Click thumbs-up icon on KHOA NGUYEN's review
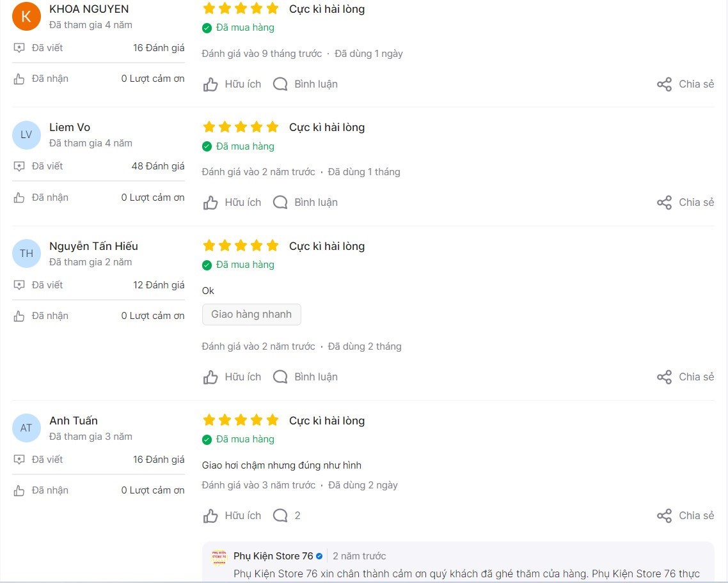Screen dimensions: 728x583 [210, 84]
